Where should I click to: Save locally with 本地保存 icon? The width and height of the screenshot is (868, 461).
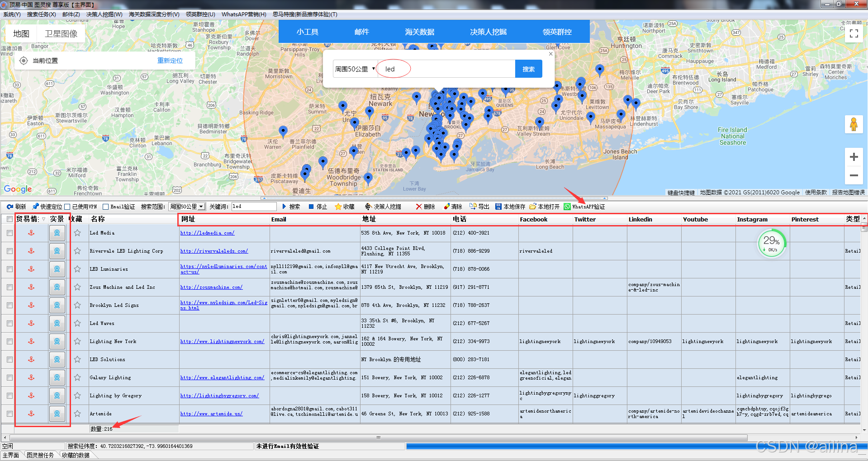[498, 207]
